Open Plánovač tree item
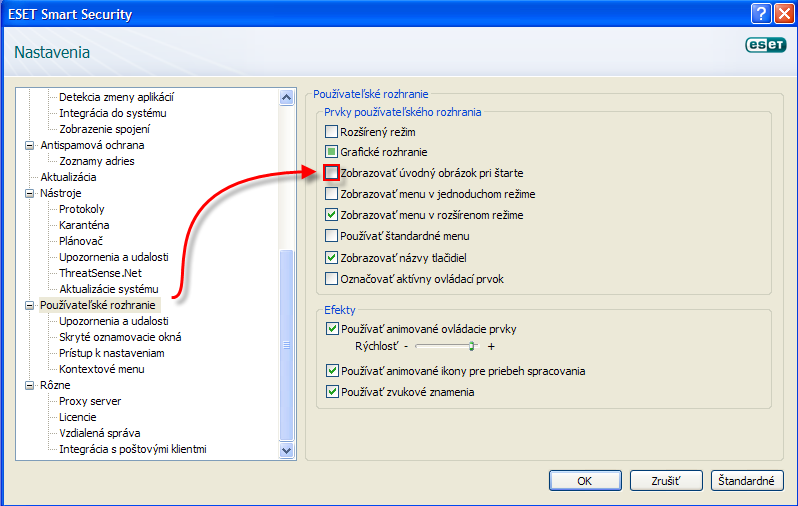This screenshot has height=506, width=798. (x=81, y=241)
